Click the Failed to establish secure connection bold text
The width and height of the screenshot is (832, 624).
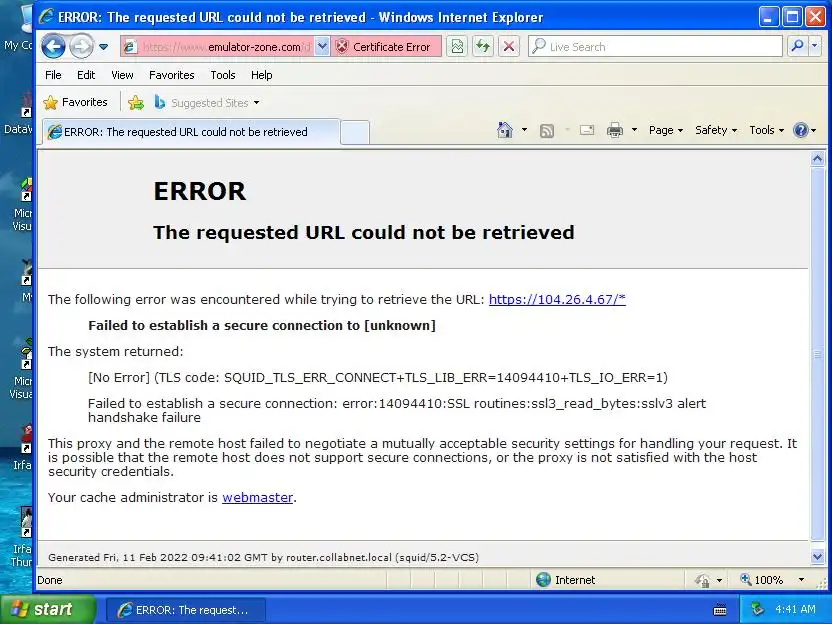(x=262, y=325)
